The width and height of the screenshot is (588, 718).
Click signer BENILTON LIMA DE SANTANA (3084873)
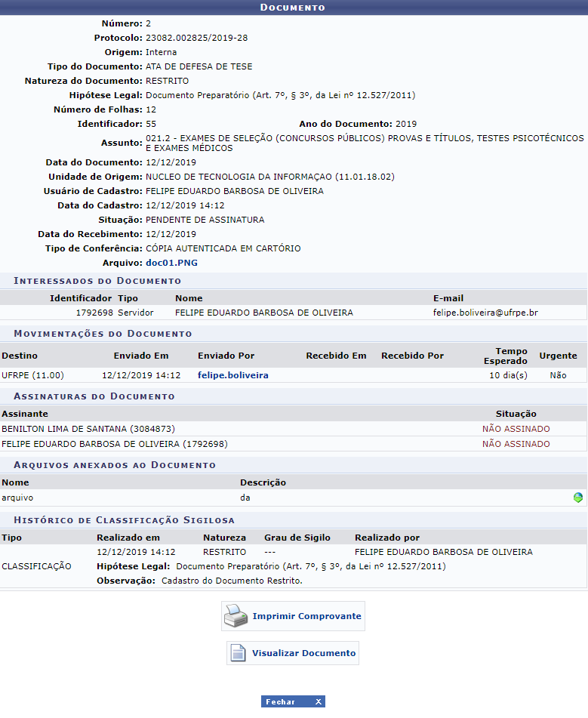tap(88, 429)
